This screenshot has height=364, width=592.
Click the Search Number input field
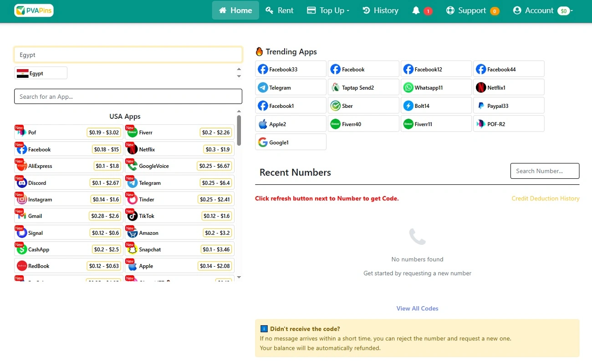point(545,171)
